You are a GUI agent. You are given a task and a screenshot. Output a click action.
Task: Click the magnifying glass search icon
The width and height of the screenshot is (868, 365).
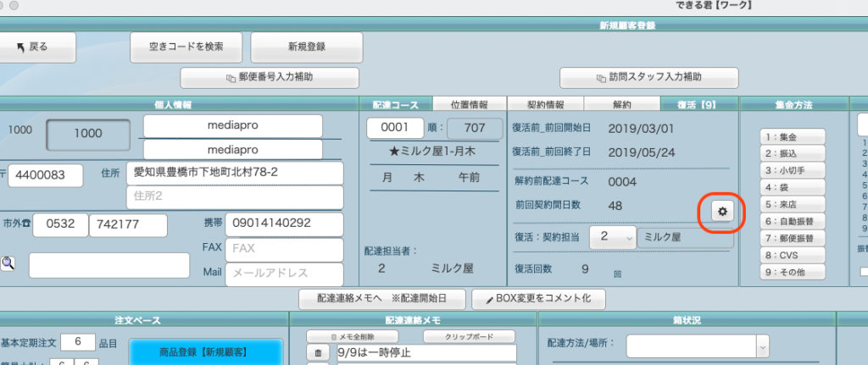click(8, 264)
